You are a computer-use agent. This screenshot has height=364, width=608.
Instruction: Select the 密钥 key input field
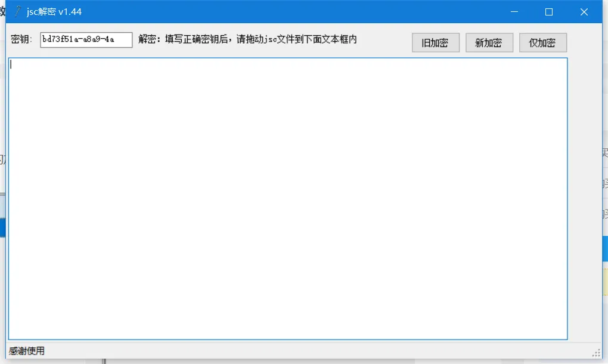85,40
